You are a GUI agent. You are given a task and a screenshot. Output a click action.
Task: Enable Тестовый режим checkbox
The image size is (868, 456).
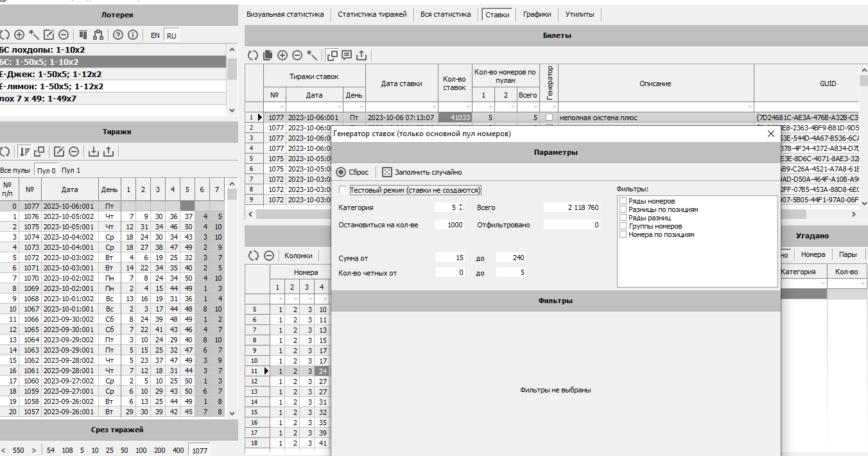click(343, 190)
